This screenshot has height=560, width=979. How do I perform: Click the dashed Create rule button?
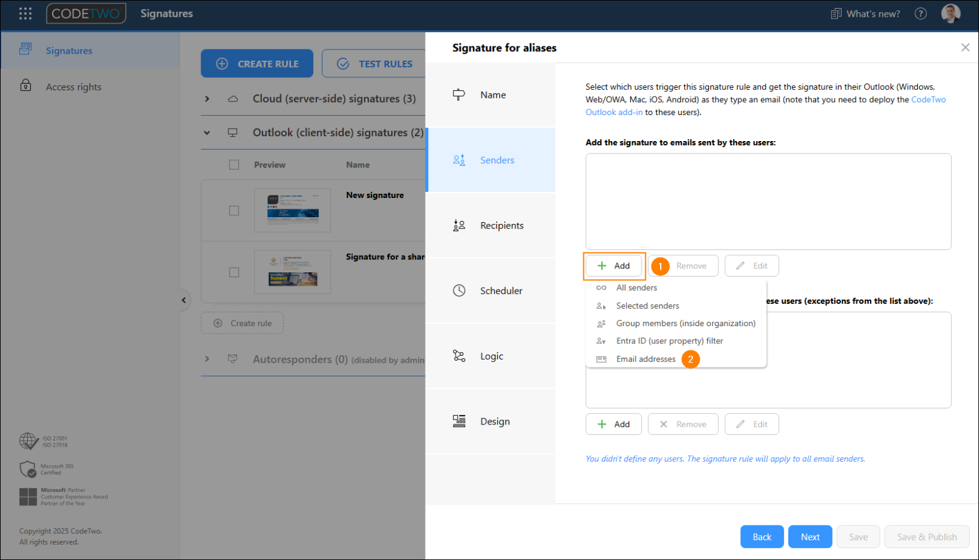(242, 323)
